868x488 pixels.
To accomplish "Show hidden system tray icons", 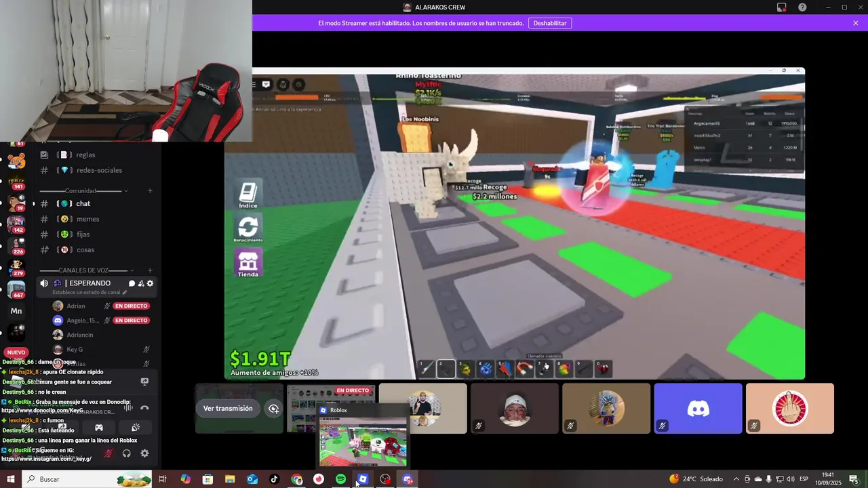I will tap(736, 479).
